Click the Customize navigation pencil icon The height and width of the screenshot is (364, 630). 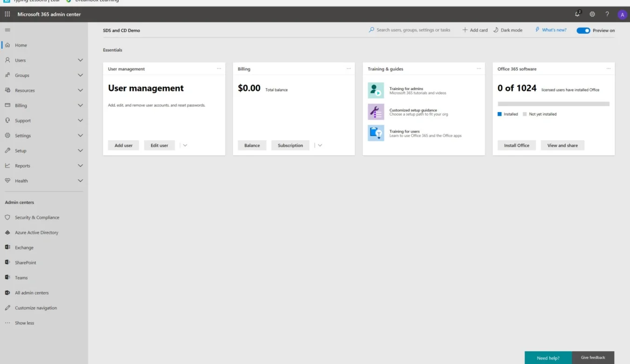[7, 308]
